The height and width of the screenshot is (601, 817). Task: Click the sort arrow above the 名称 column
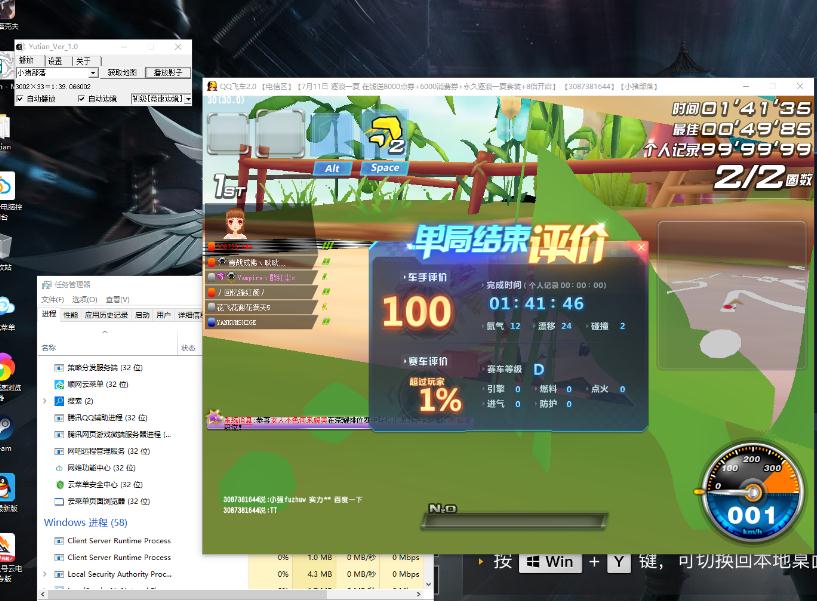tap(105, 332)
